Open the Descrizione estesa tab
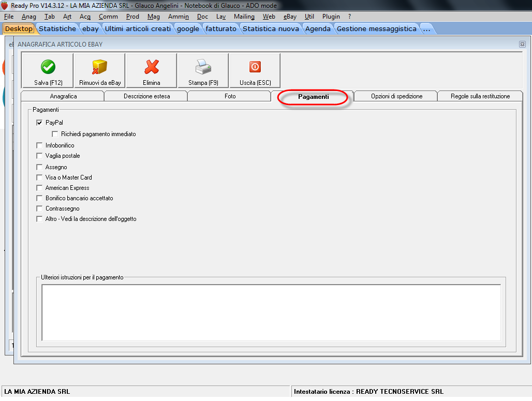This screenshot has height=401, width=532. 146,96
